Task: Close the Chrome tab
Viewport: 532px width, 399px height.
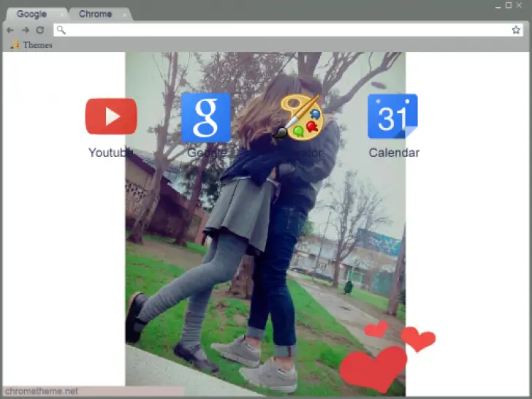Action: [125, 15]
